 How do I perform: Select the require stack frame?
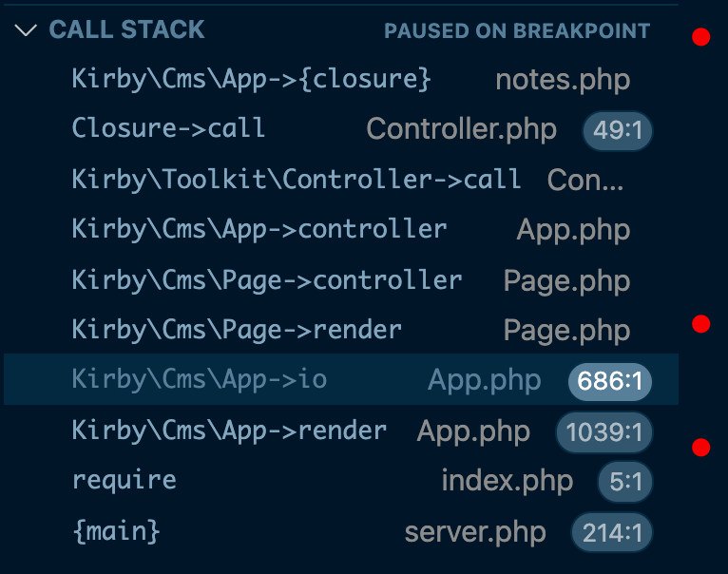click(x=341, y=480)
